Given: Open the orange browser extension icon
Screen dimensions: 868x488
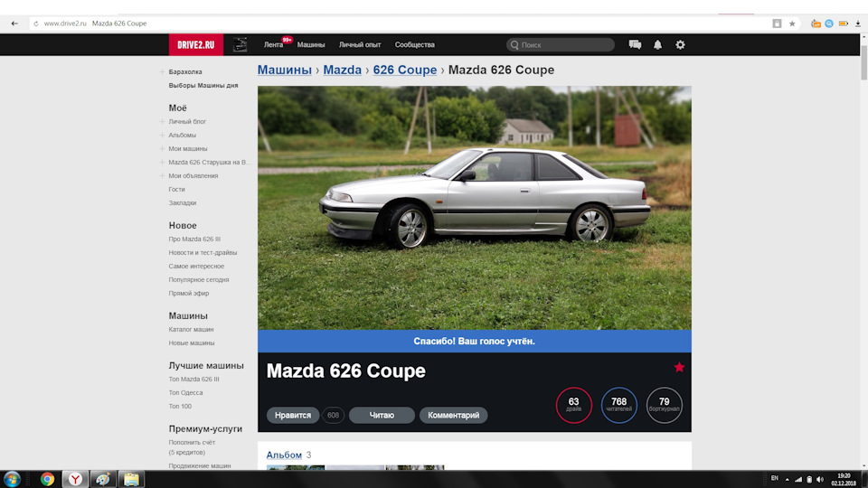Looking at the screenshot, I should point(816,23).
